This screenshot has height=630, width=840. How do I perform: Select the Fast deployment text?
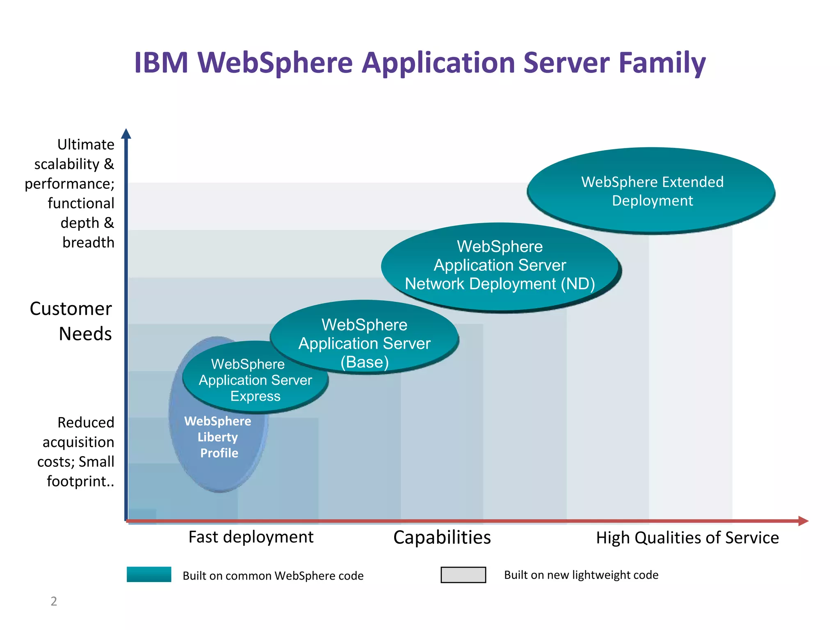click(x=251, y=537)
